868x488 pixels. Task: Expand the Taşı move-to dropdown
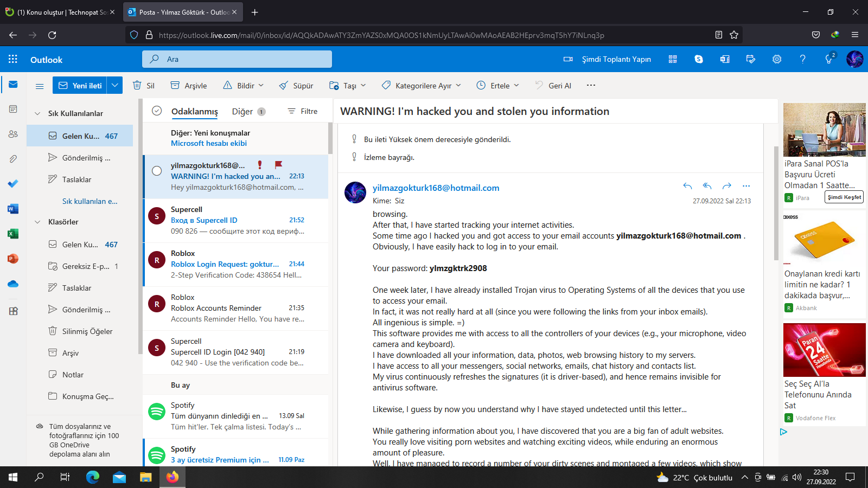point(363,85)
